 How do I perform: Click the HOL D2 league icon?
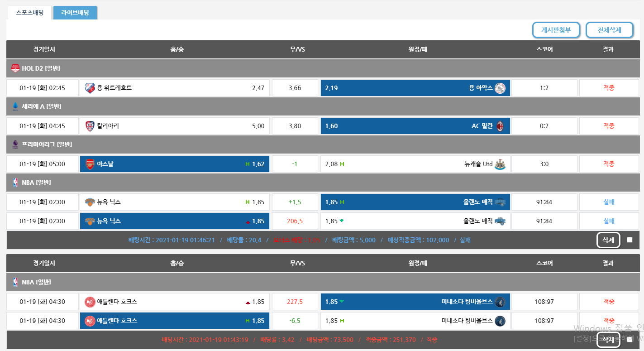coord(15,68)
